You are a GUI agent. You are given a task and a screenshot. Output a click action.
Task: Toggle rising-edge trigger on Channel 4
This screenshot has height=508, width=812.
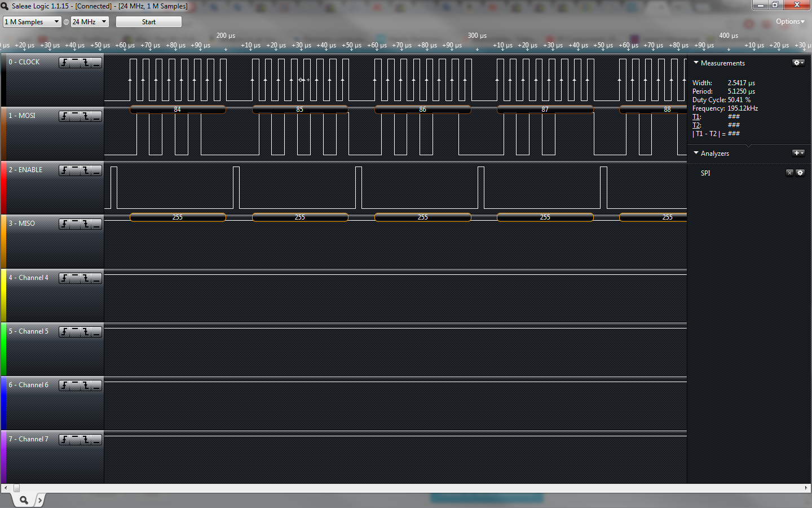[x=64, y=278]
